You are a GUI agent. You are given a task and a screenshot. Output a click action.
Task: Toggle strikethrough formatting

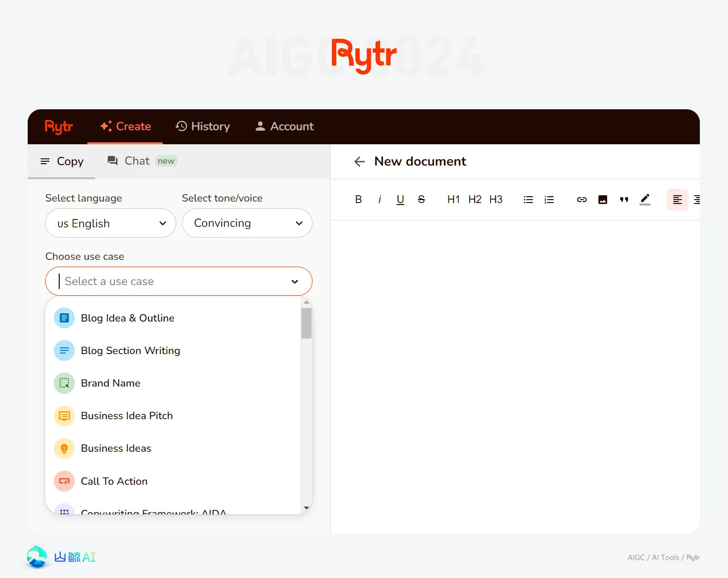click(421, 200)
